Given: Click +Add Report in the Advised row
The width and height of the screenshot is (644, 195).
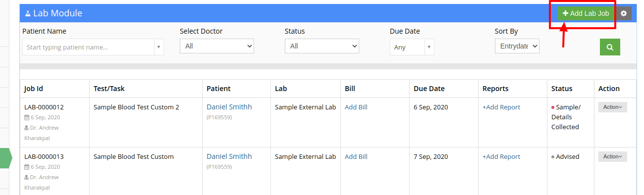Looking at the screenshot, I should pyautogui.click(x=501, y=156).
